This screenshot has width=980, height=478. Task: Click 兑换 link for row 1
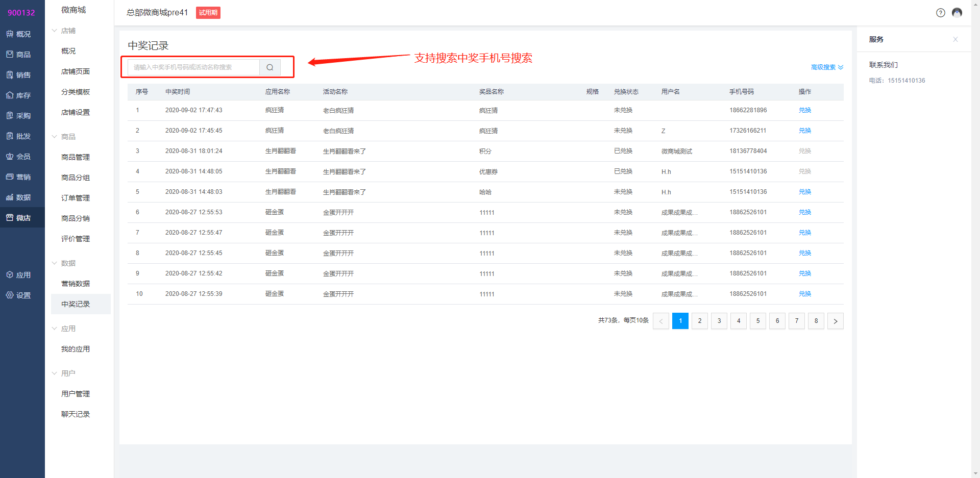[804, 110]
